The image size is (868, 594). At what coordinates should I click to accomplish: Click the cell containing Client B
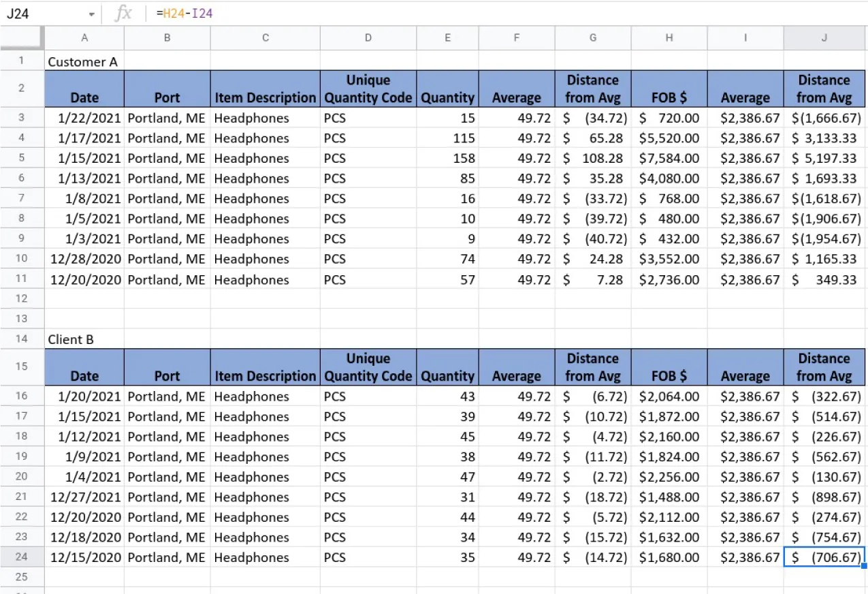[x=71, y=339]
